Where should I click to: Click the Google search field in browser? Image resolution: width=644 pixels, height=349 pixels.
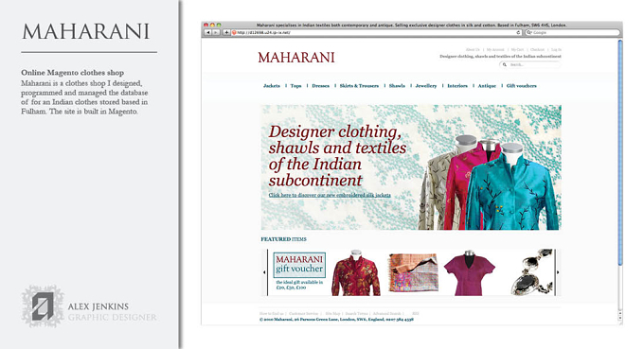[x=573, y=32]
